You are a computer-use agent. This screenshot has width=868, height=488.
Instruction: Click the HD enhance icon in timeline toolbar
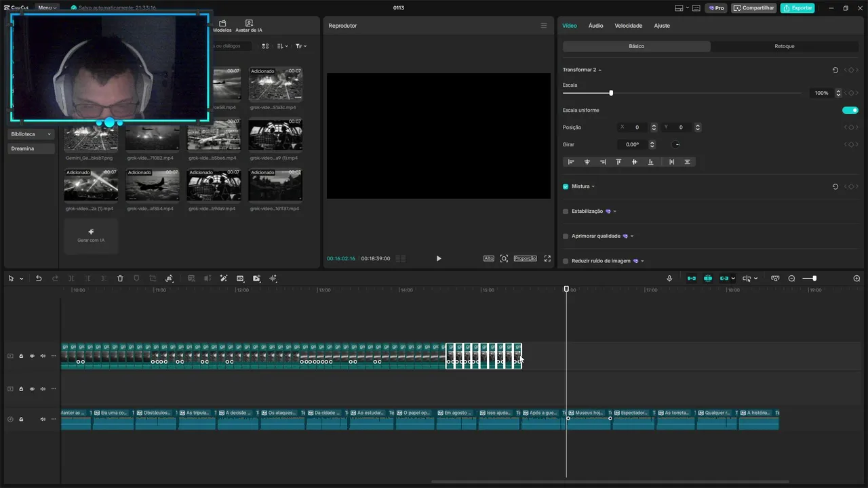click(x=240, y=279)
